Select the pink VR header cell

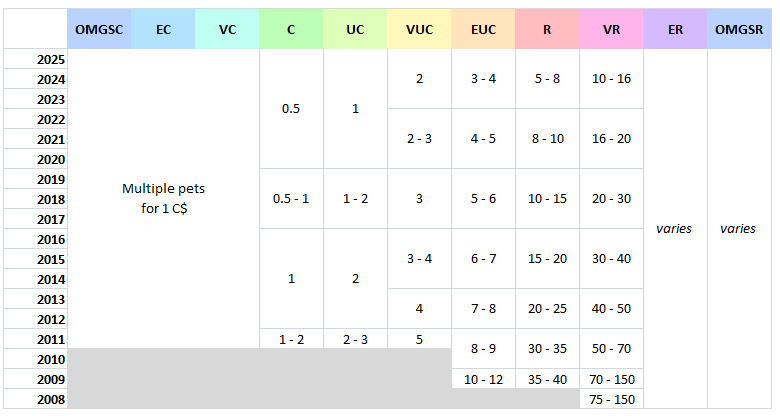coord(611,29)
